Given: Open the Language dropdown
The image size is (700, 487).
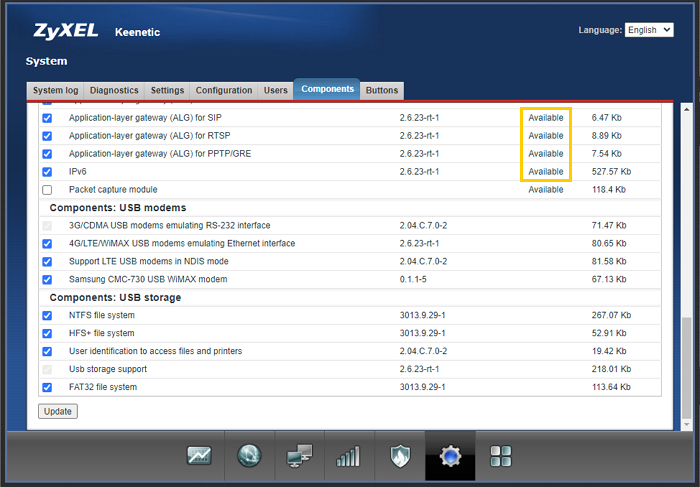Looking at the screenshot, I should click(649, 30).
